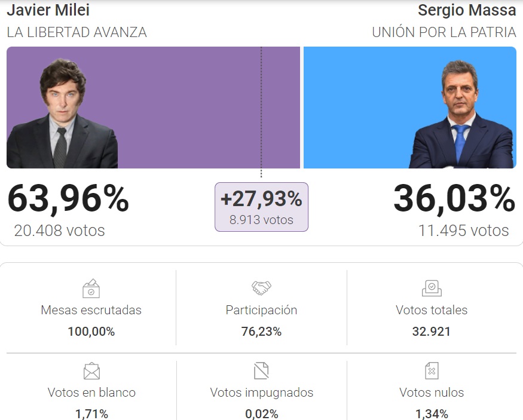Image resolution: width=523 pixels, height=420 pixels.
Task: Click the 36,03% percentage figure
Action: (454, 199)
